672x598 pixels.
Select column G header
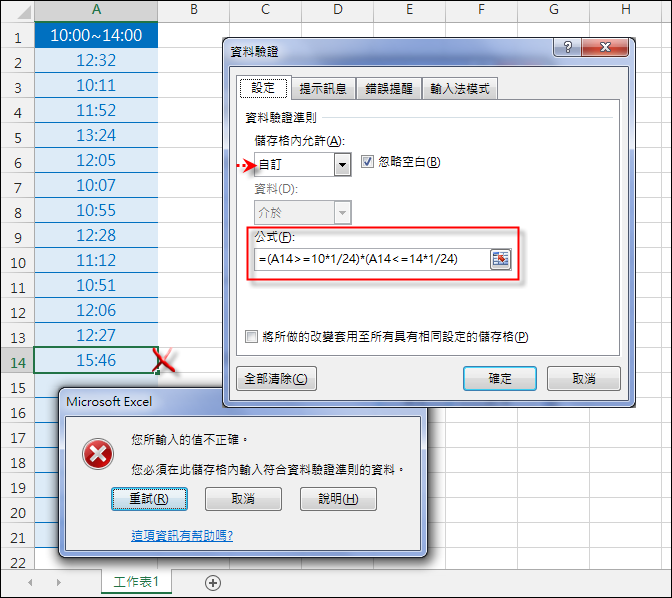point(553,10)
